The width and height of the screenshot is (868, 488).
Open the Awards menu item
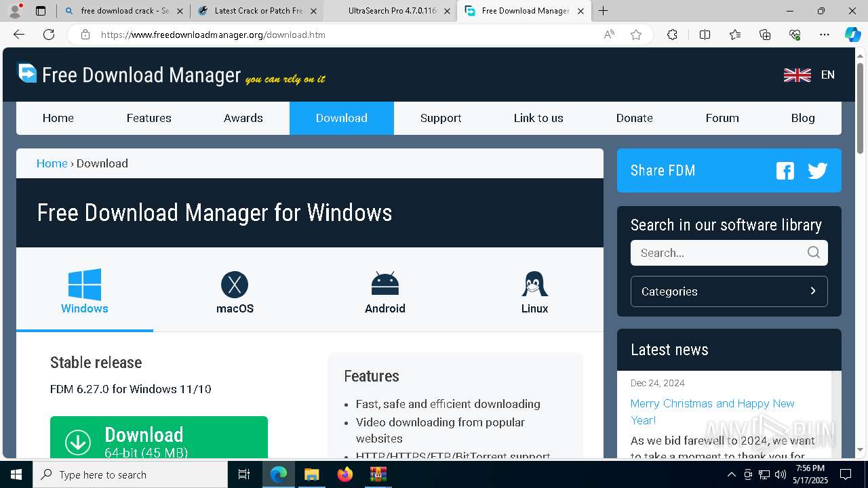(243, 118)
